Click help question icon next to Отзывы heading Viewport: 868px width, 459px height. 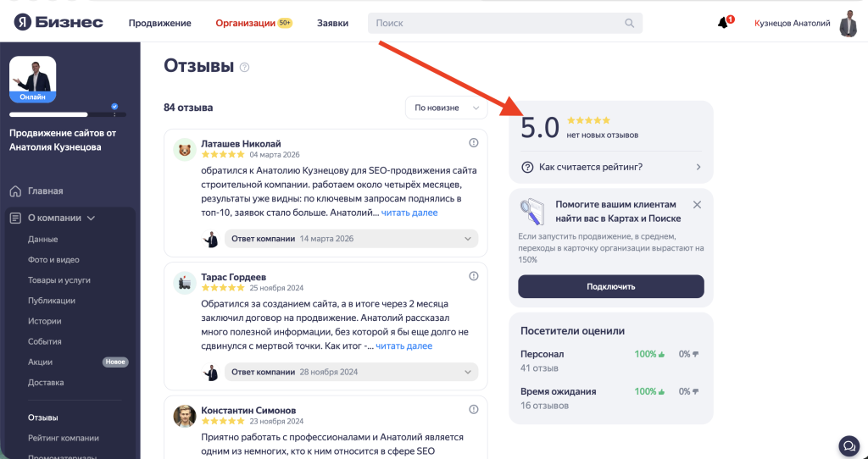pos(245,68)
